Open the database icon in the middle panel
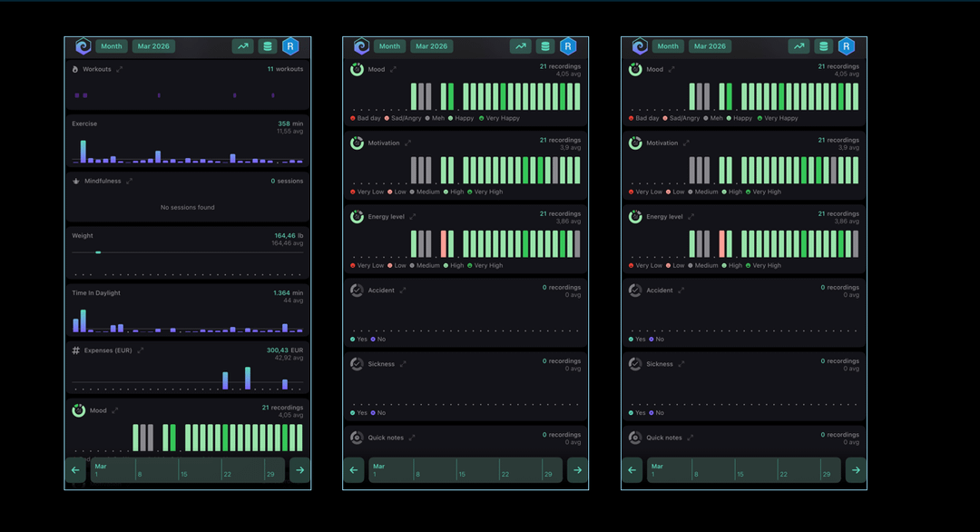Image resolution: width=980 pixels, height=532 pixels. (545, 46)
